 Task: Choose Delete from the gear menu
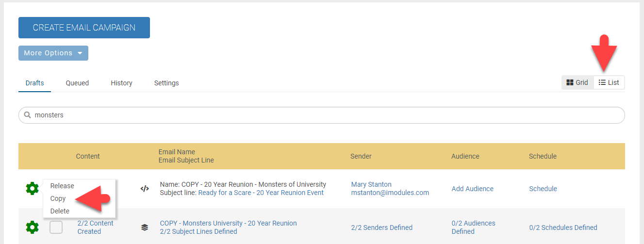[x=60, y=211]
